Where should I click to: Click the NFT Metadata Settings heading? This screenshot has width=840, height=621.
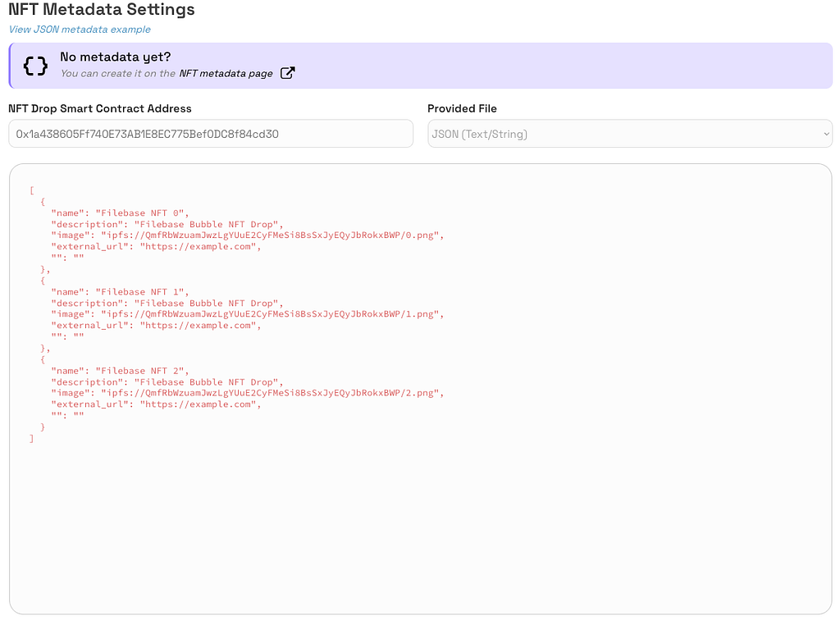click(x=102, y=9)
